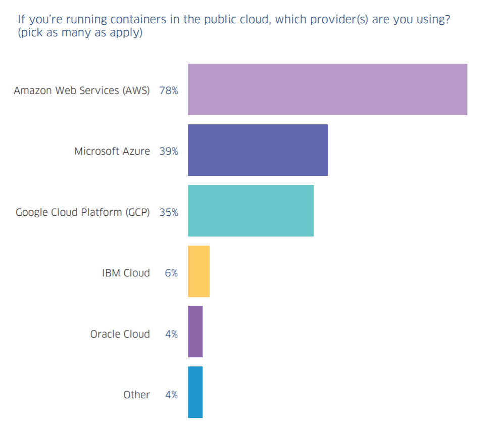Select the Microsoft Azure label text
This screenshot has height=427, width=504.
pyautogui.click(x=112, y=151)
